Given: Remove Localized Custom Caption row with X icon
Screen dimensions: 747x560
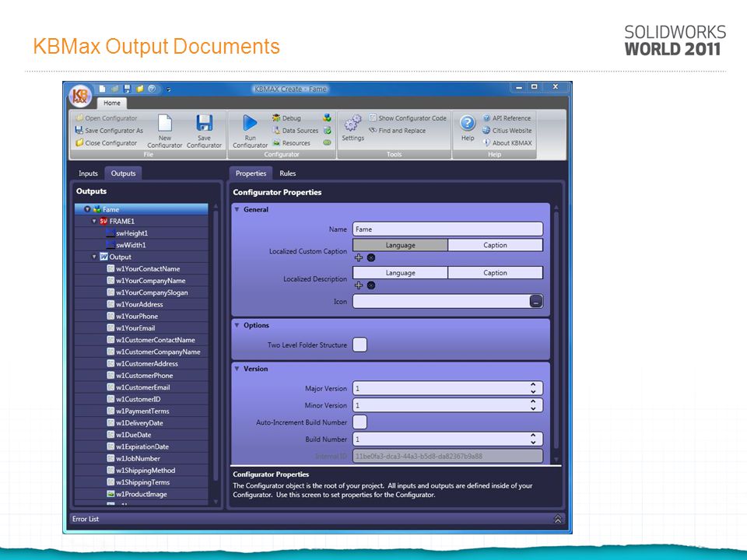Looking at the screenshot, I should (371, 257).
